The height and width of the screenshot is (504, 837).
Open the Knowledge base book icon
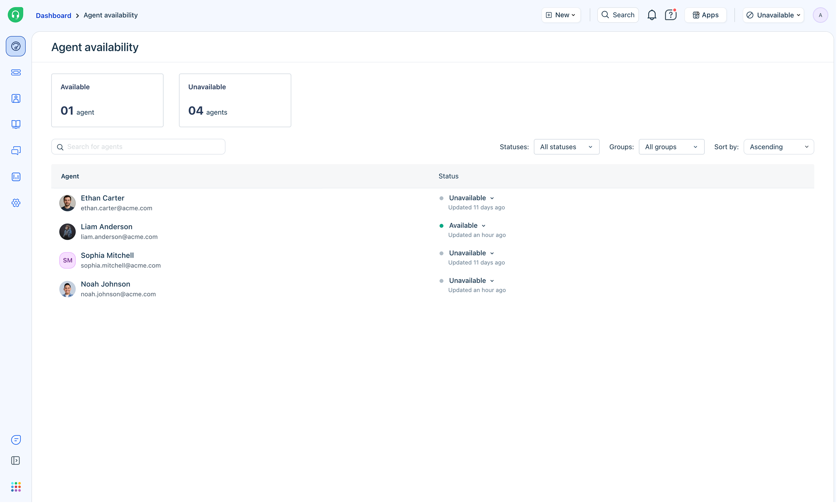[16, 124]
